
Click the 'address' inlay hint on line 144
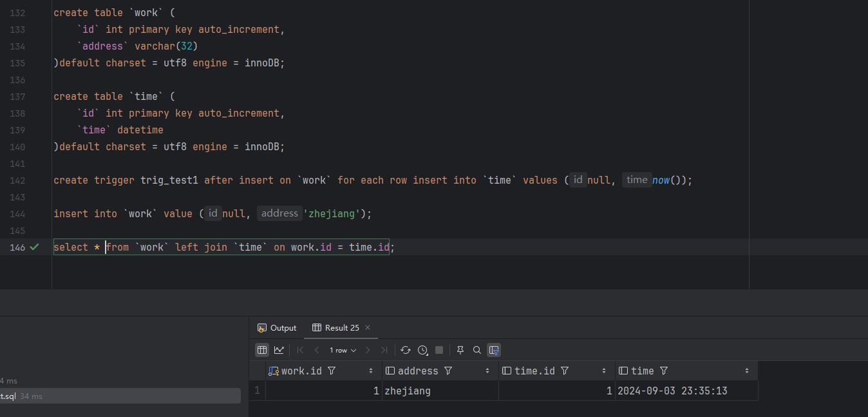coord(279,213)
